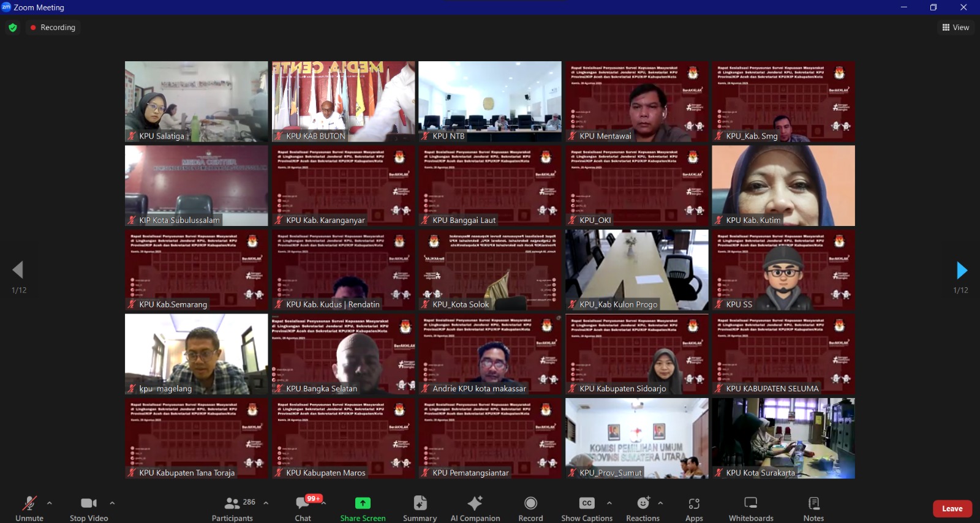Leave the meeting

click(952, 509)
